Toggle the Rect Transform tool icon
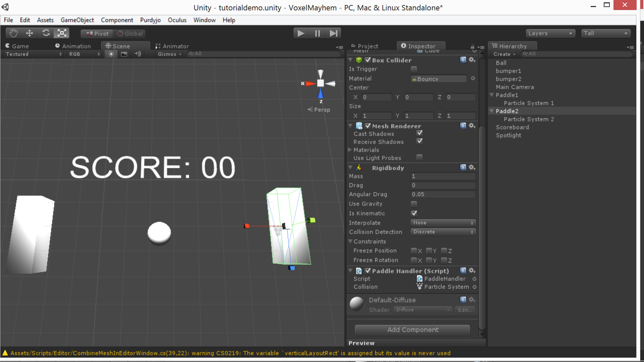 click(x=62, y=33)
